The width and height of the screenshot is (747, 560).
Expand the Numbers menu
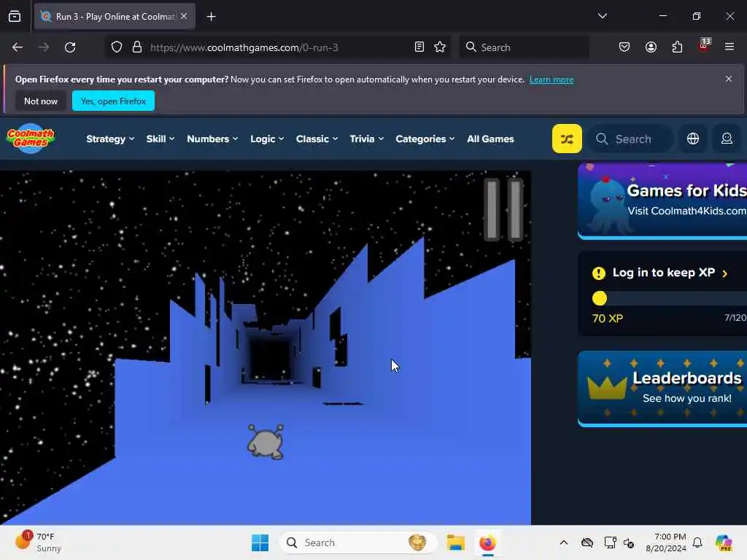212,139
